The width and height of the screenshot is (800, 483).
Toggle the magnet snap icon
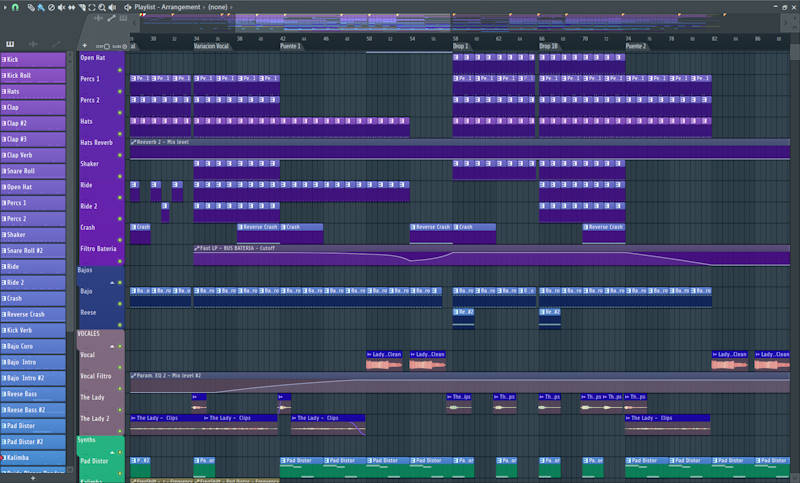pos(15,7)
